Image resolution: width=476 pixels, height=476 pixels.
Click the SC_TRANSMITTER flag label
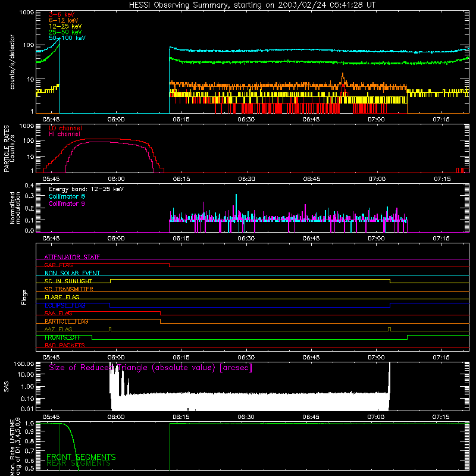coord(69,289)
